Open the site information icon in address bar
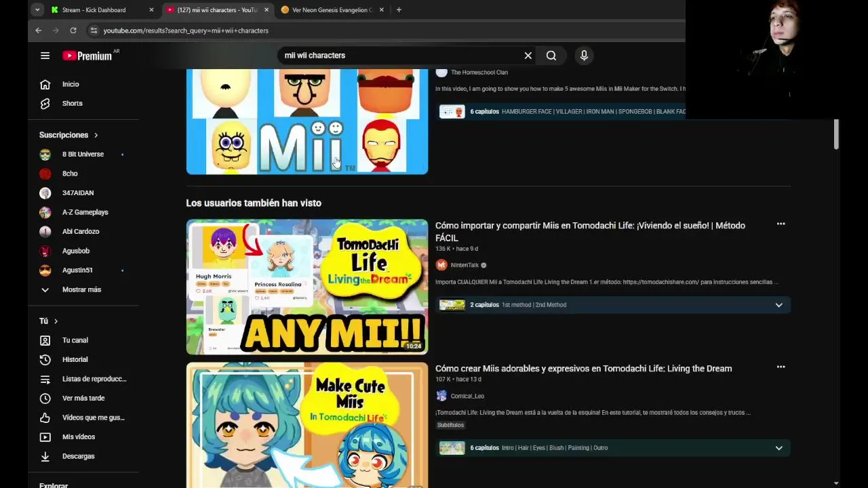The image size is (868, 488). [x=94, y=30]
